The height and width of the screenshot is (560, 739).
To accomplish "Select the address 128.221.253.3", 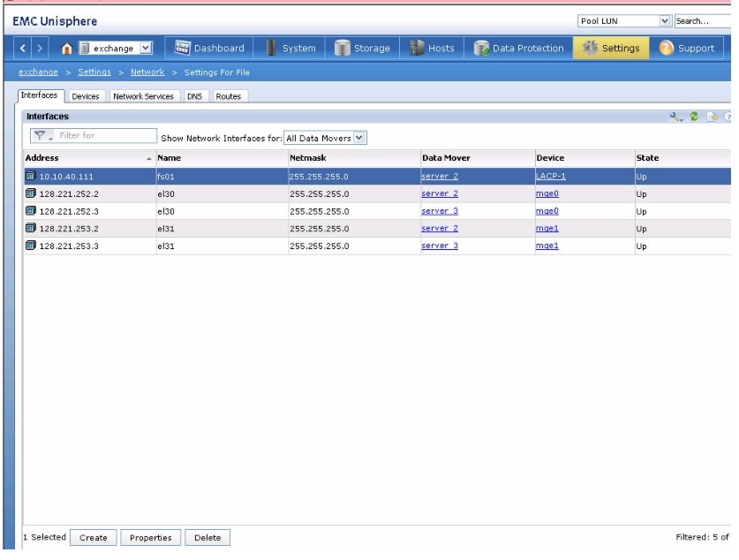I will pos(69,246).
